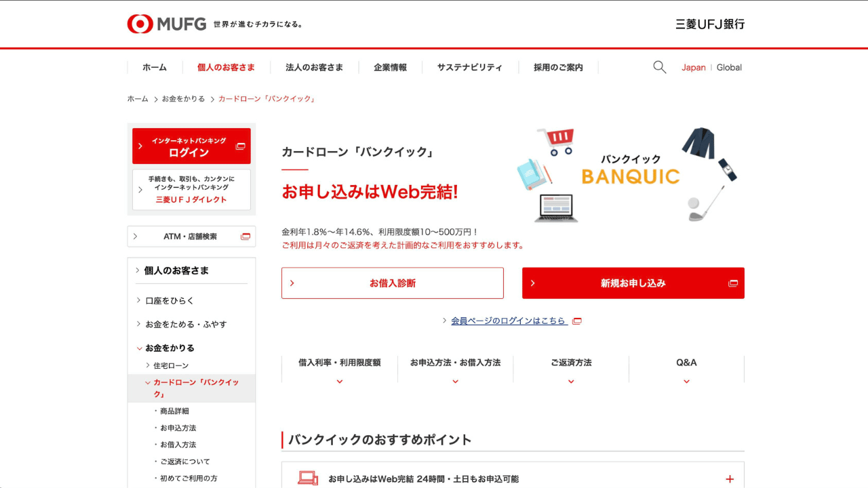Click お金をかりる in breadcrumb
This screenshot has height=488, width=868.
pyautogui.click(x=183, y=99)
